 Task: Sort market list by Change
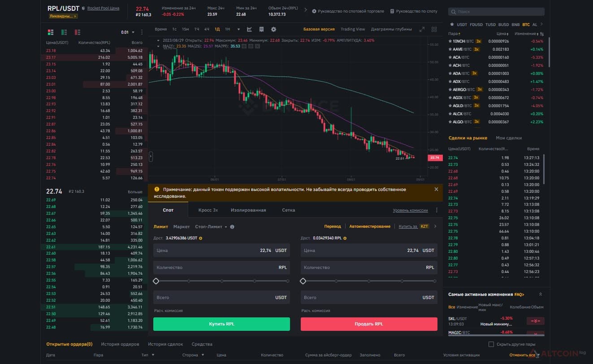pos(527,34)
